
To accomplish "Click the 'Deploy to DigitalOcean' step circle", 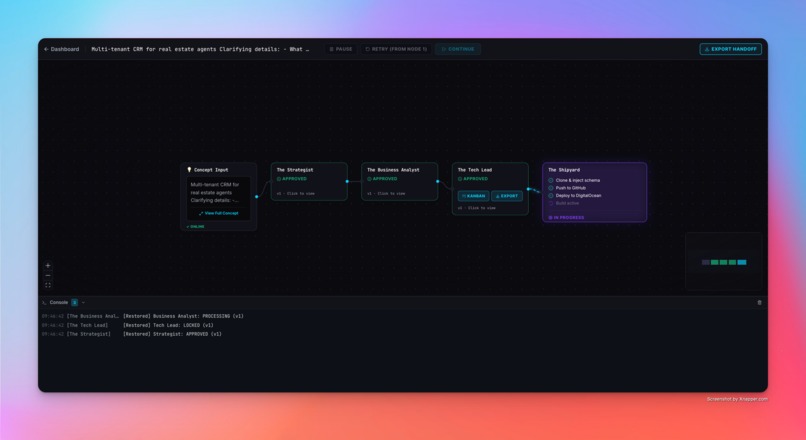I will [551, 196].
